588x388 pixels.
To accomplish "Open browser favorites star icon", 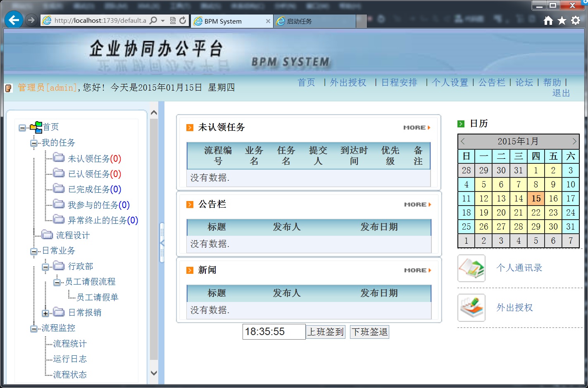I will tap(562, 21).
